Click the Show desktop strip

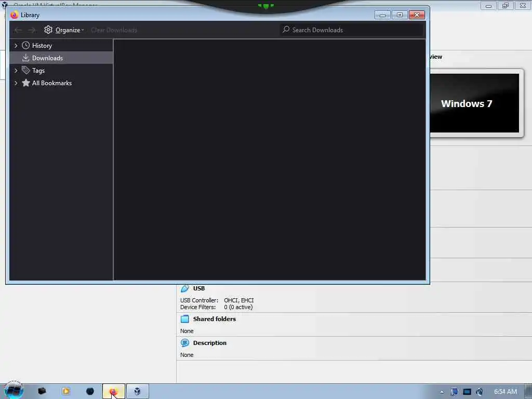click(528, 392)
